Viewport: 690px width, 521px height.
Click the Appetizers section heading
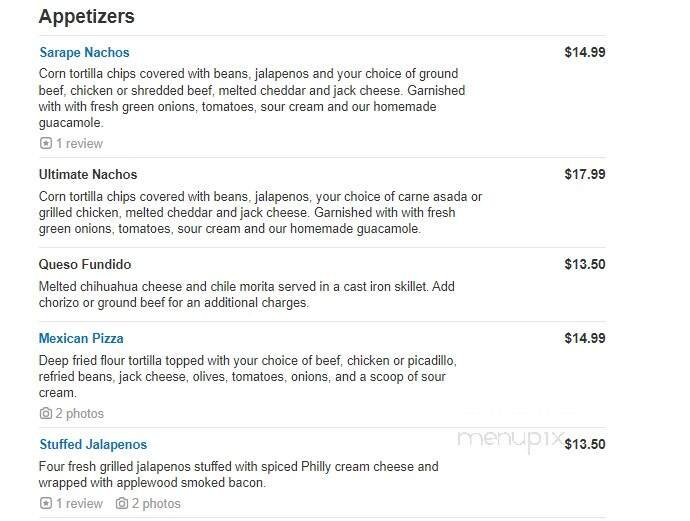tap(86, 17)
